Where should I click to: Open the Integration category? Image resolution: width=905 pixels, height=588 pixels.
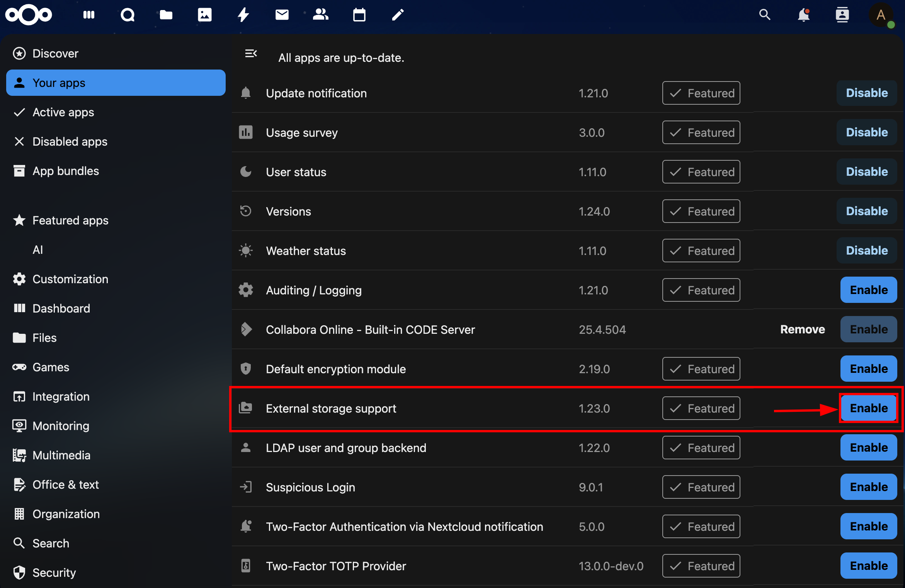coord(116,396)
